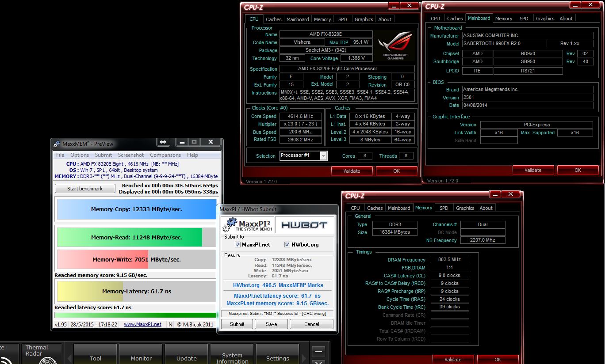Select Memory tab in CPU-Z mainboard window
The width and height of the screenshot is (605, 364).
(504, 19)
